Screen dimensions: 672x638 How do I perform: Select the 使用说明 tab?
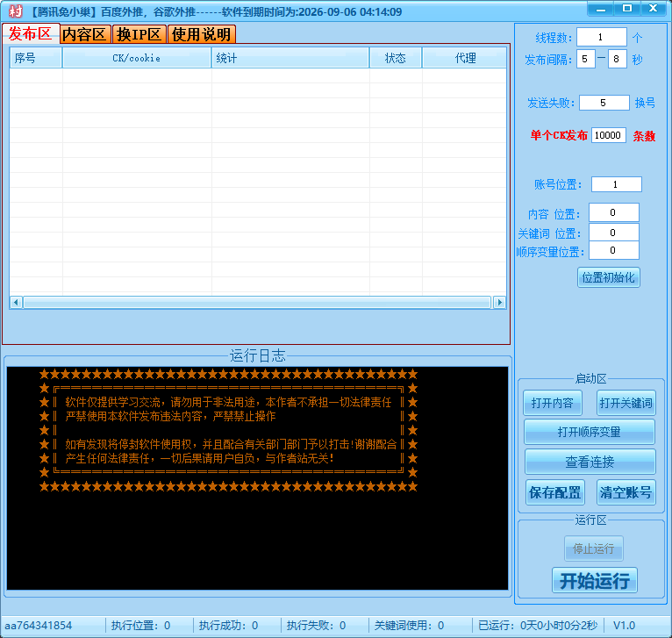[201, 34]
